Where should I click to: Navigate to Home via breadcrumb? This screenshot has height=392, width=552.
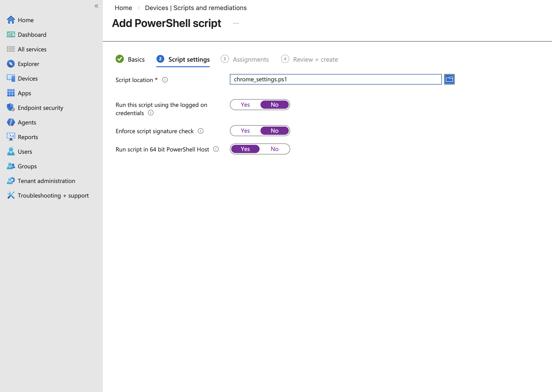(x=123, y=8)
